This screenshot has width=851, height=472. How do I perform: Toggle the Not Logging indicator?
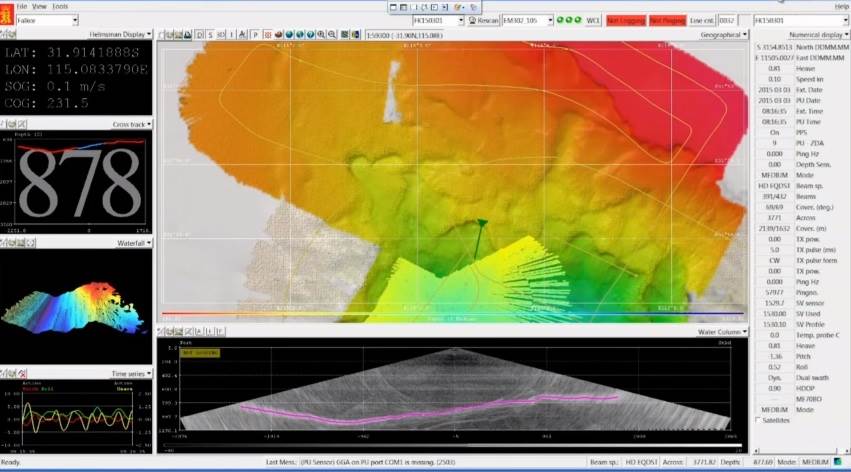click(x=624, y=20)
